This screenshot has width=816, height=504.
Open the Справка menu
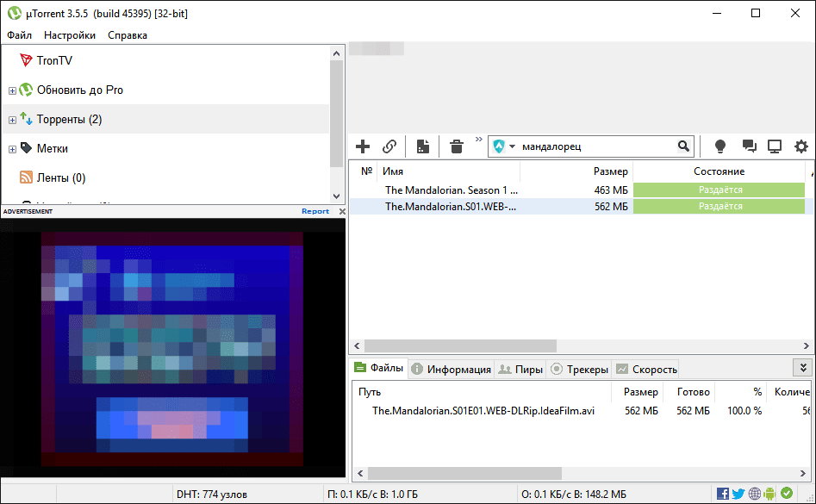click(x=128, y=35)
